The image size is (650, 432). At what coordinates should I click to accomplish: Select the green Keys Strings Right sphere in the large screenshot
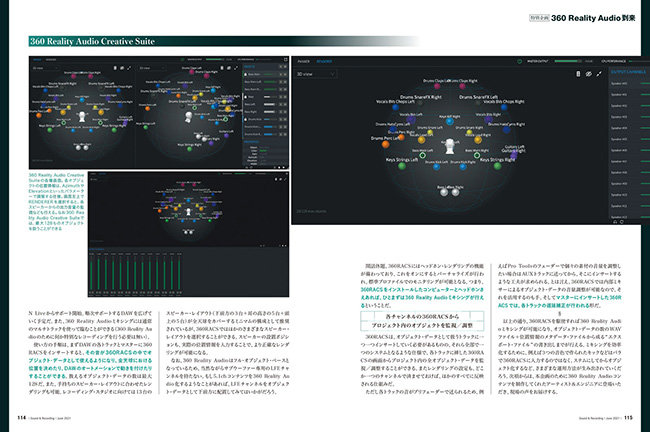pos(497,166)
